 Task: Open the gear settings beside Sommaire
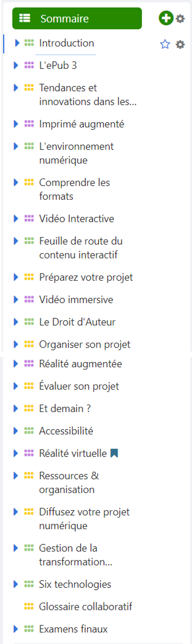click(x=180, y=19)
